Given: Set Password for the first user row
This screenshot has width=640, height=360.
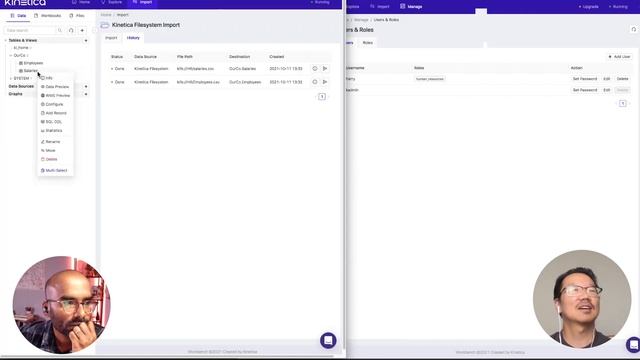Looking at the screenshot, I should coord(585,79).
